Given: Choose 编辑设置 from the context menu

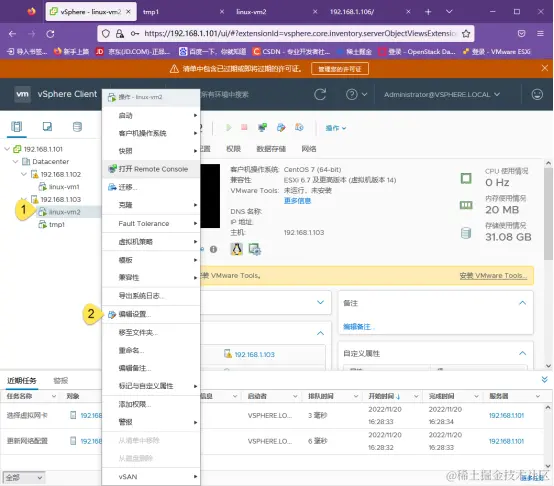Looking at the screenshot, I should pyautogui.click(x=151, y=314).
